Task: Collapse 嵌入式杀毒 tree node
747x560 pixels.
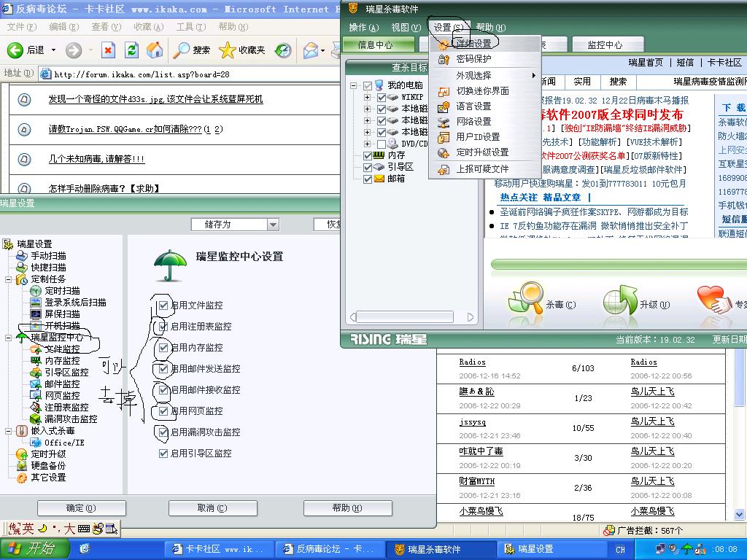Action: (9, 431)
